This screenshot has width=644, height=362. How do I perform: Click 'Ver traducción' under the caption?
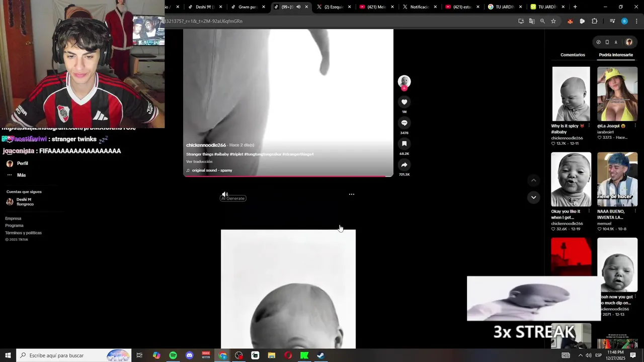coord(199,162)
